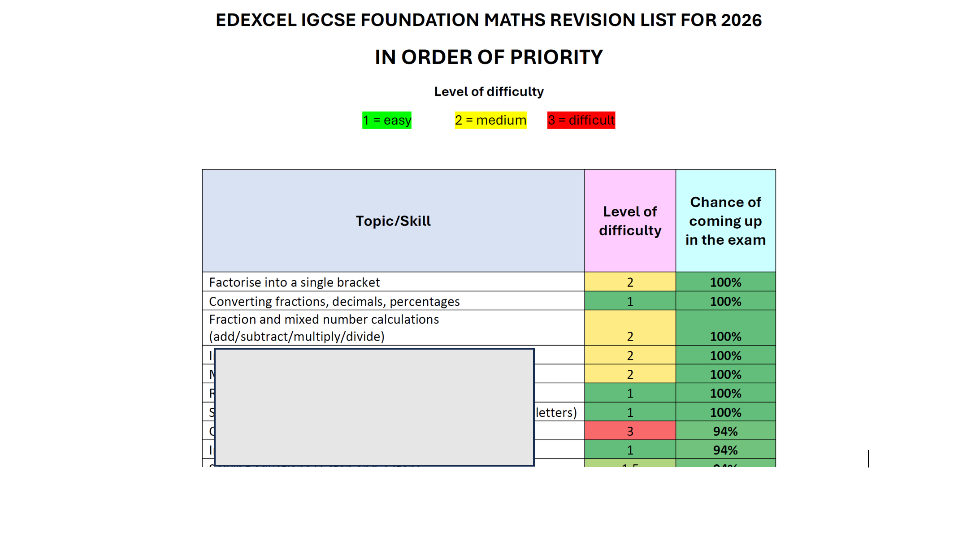Click the 'Topic/Skill' column header

pos(393,221)
